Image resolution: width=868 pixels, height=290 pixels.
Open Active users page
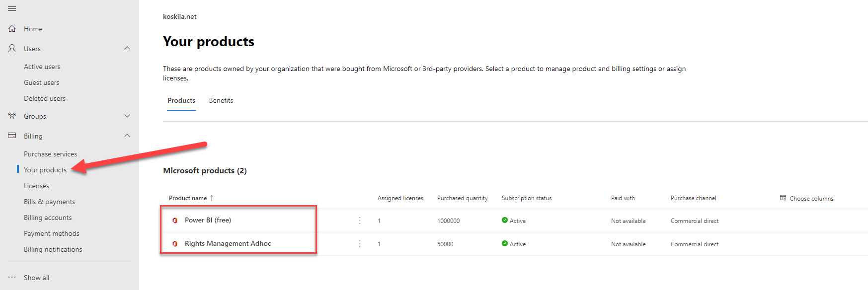[42, 67]
